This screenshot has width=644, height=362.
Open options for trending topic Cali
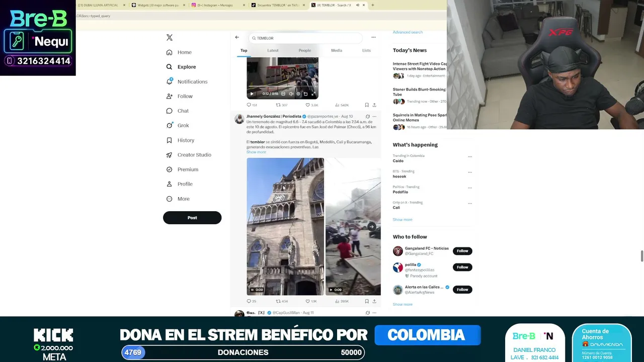[470, 203]
